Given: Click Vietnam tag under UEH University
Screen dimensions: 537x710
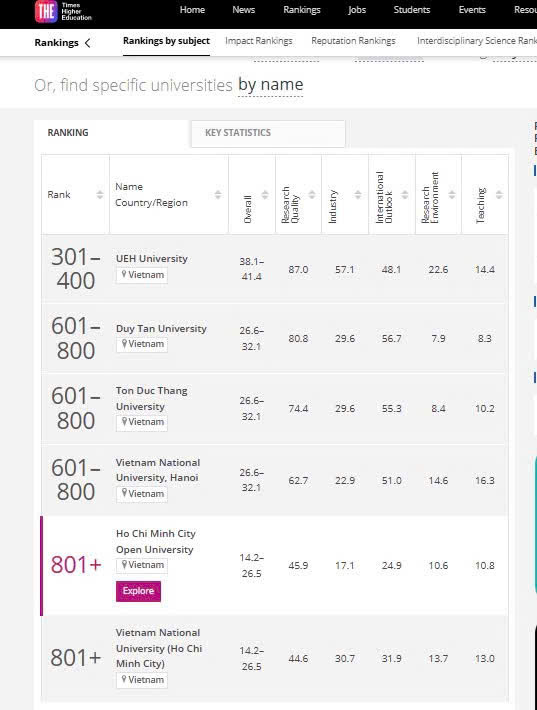Looking at the screenshot, I should tap(142, 275).
